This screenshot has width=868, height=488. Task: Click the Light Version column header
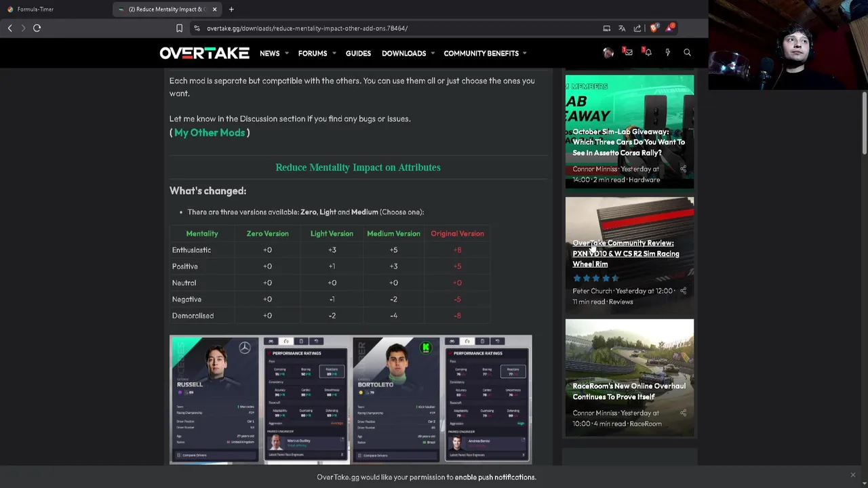click(332, 234)
